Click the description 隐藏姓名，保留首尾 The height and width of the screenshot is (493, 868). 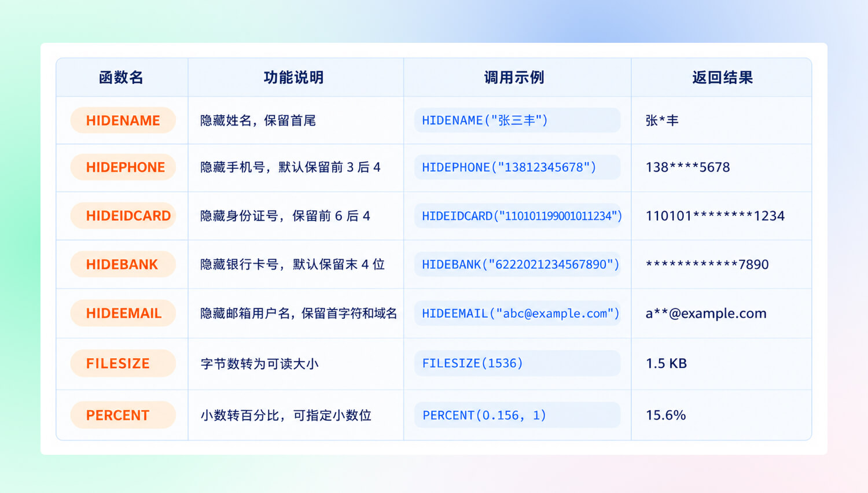pos(258,120)
